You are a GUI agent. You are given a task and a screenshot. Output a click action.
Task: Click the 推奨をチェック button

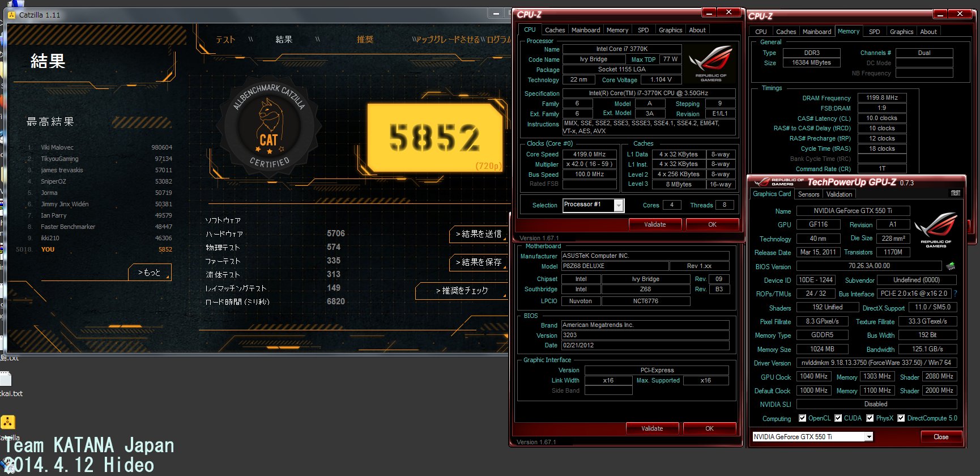coord(462,290)
